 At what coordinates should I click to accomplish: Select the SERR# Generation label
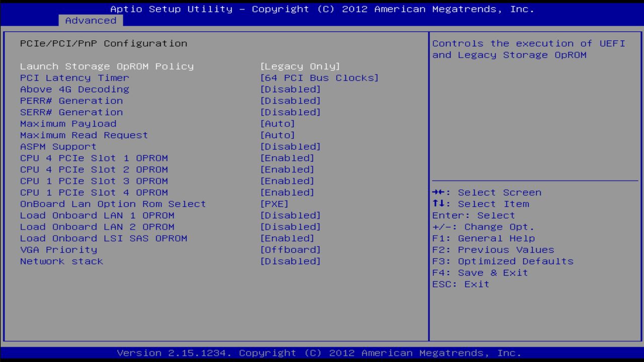point(71,113)
